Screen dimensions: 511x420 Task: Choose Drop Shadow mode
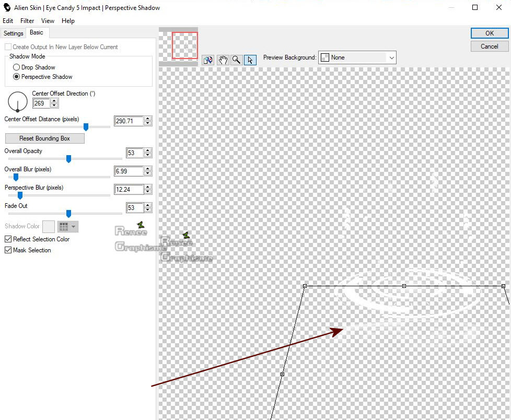[16, 67]
